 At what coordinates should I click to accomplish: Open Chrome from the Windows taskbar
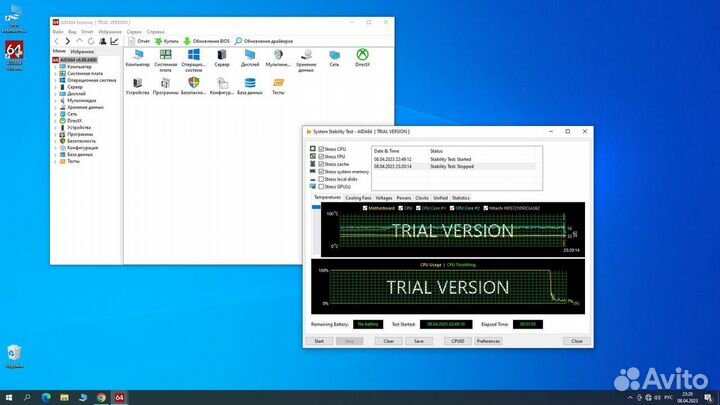pos(101,398)
